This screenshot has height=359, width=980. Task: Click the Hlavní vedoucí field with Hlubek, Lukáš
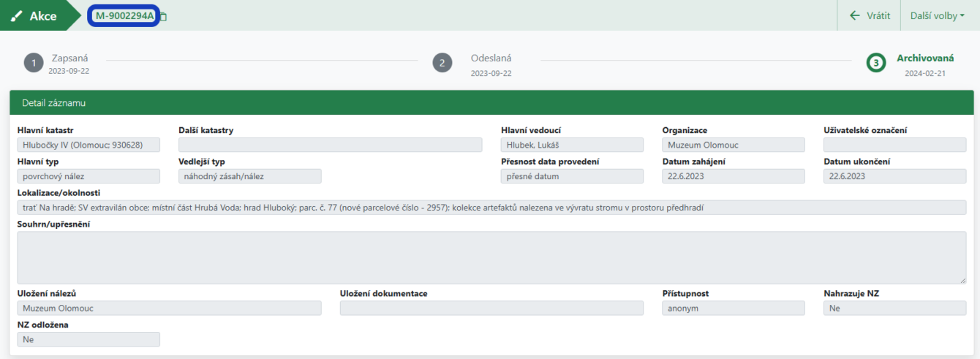click(x=572, y=145)
